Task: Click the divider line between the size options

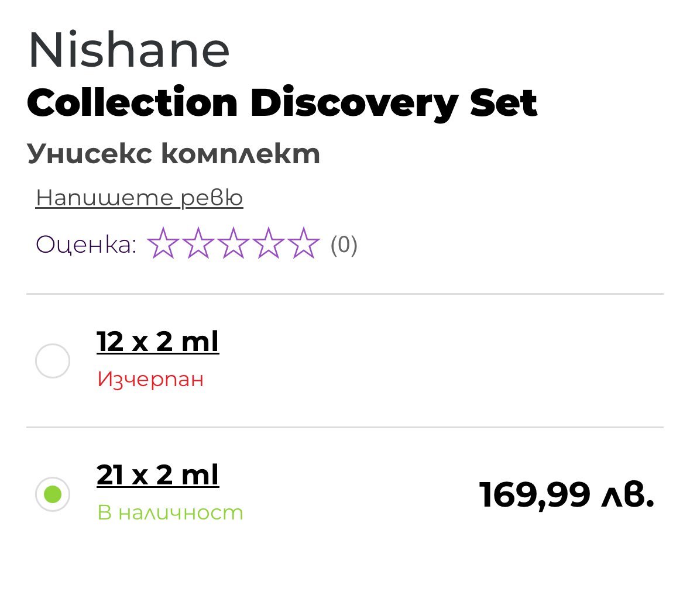Action: (x=345, y=428)
